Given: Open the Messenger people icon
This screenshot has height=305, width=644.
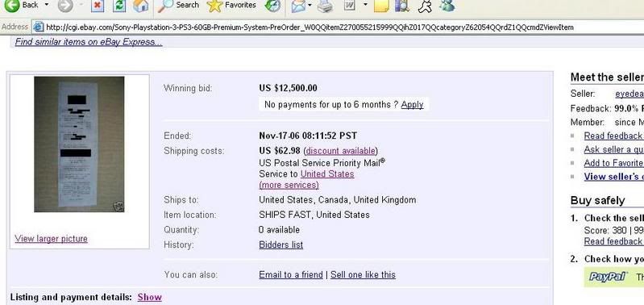Looking at the screenshot, I should (447, 5).
